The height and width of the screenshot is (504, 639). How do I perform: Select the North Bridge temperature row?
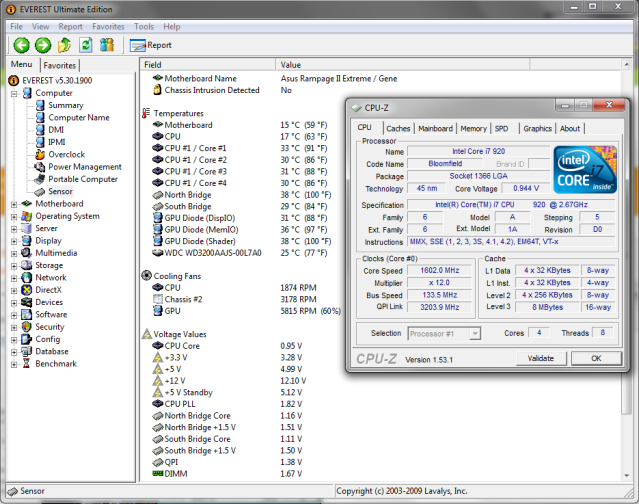pos(242,195)
